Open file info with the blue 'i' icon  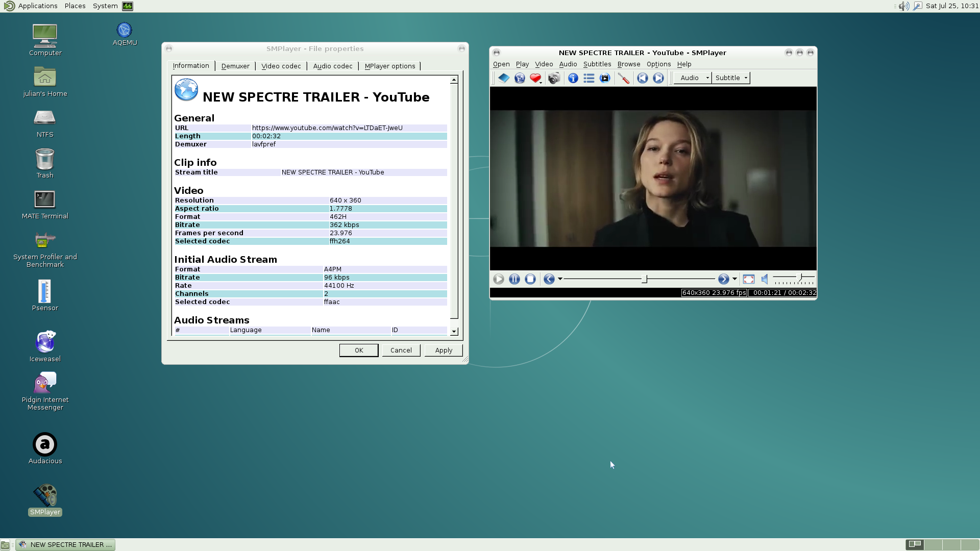[573, 78]
